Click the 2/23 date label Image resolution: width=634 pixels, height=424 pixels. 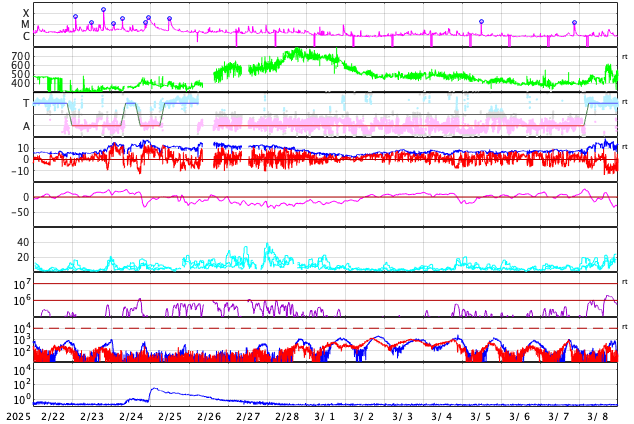[92, 417]
